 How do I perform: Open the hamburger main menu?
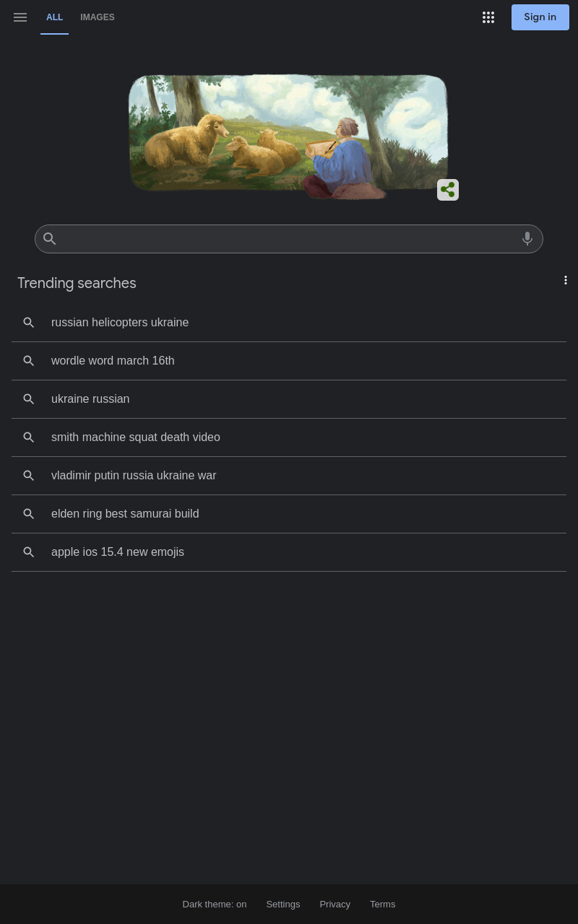click(20, 17)
